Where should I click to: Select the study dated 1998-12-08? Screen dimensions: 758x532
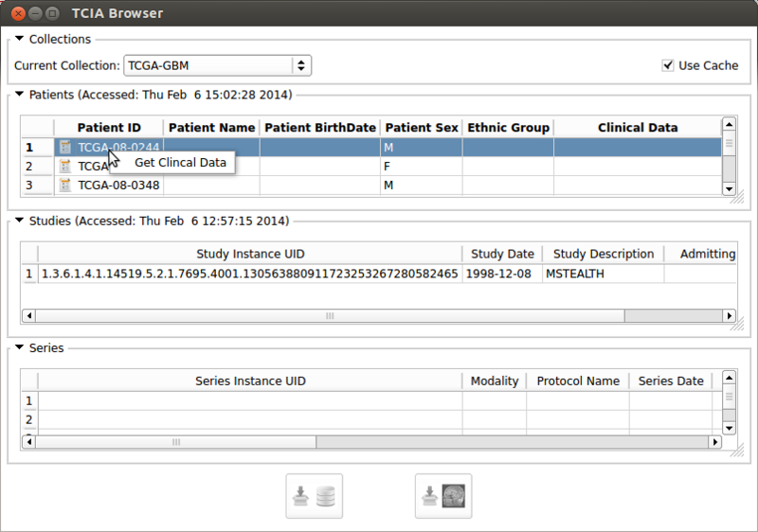[502, 274]
